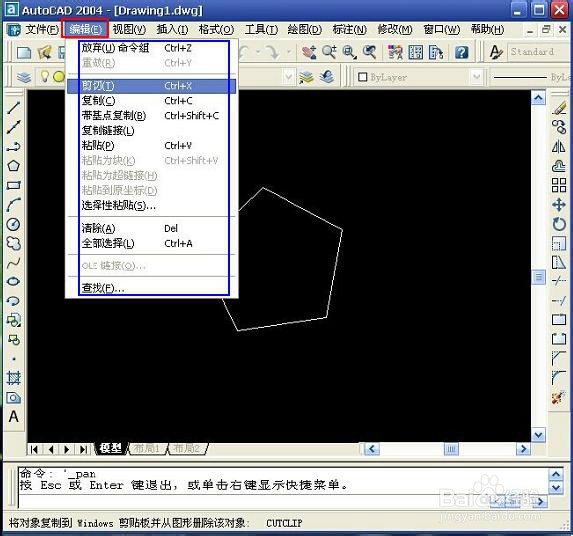The height and width of the screenshot is (536, 573).
Task: Click the Mirror tool
Action: click(x=559, y=147)
